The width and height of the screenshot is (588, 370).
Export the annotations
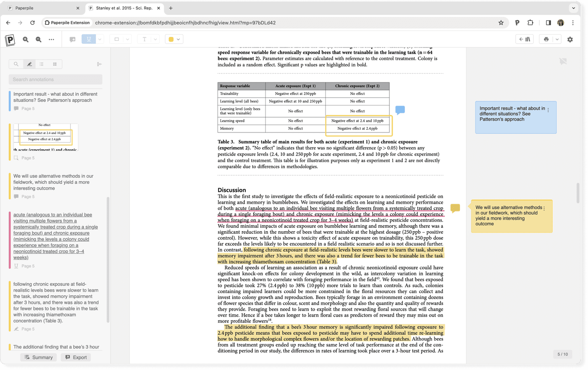(x=76, y=357)
